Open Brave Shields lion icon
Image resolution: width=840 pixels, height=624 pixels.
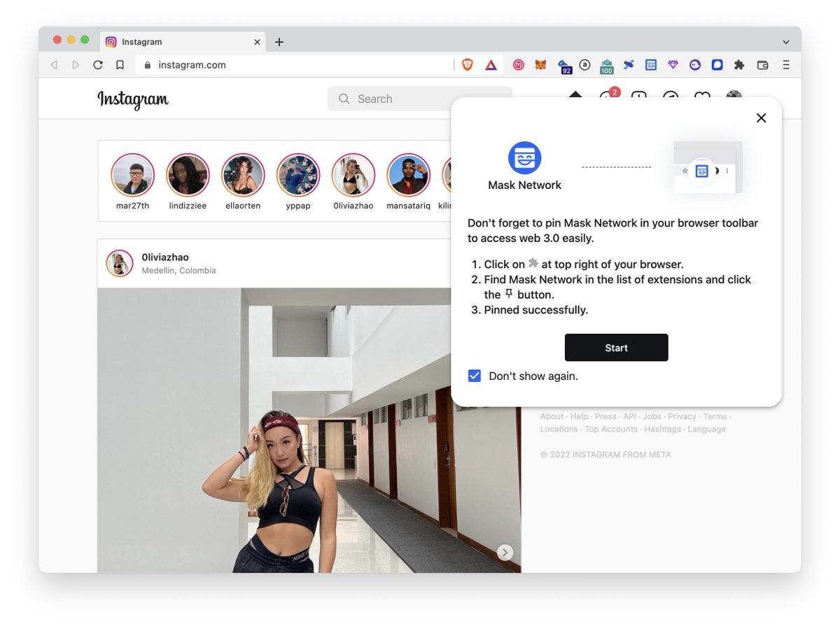pos(468,65)
